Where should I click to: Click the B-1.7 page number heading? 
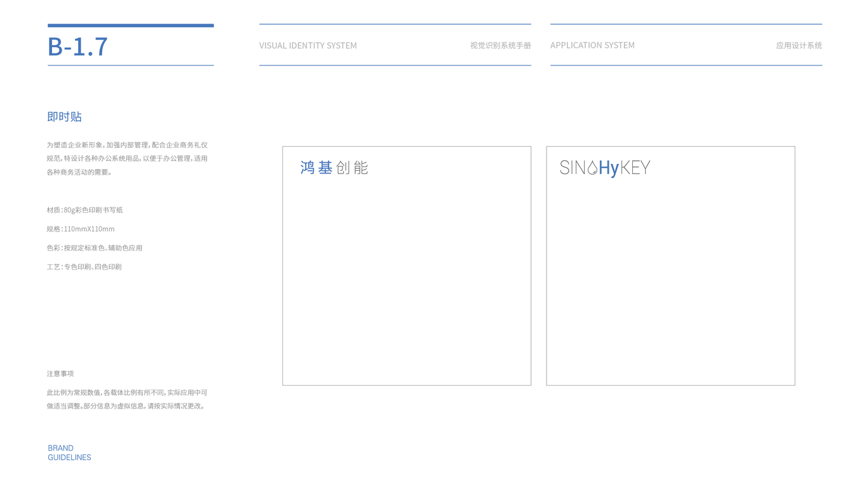point(78,46)
